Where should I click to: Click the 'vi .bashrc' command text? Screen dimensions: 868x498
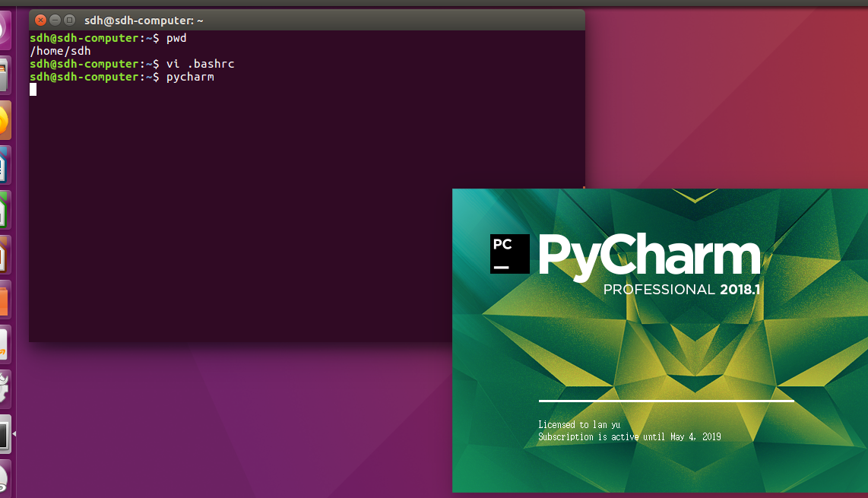(200, 64)
